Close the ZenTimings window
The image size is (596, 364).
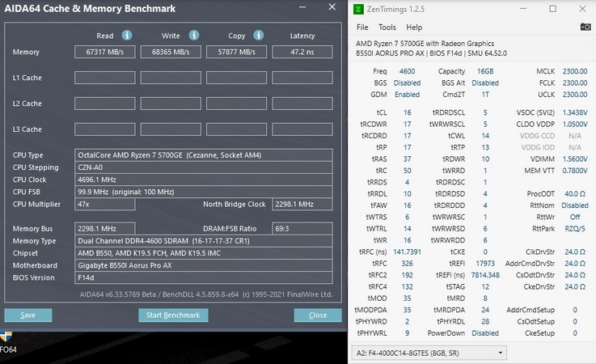click(582, 9)
